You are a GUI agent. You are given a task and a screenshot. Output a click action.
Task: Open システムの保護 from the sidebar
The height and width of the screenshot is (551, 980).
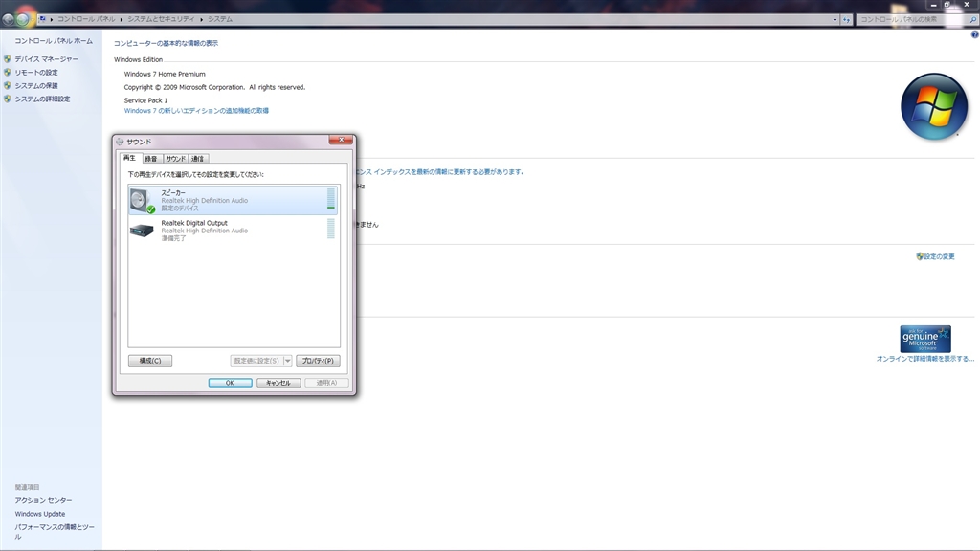36,85
